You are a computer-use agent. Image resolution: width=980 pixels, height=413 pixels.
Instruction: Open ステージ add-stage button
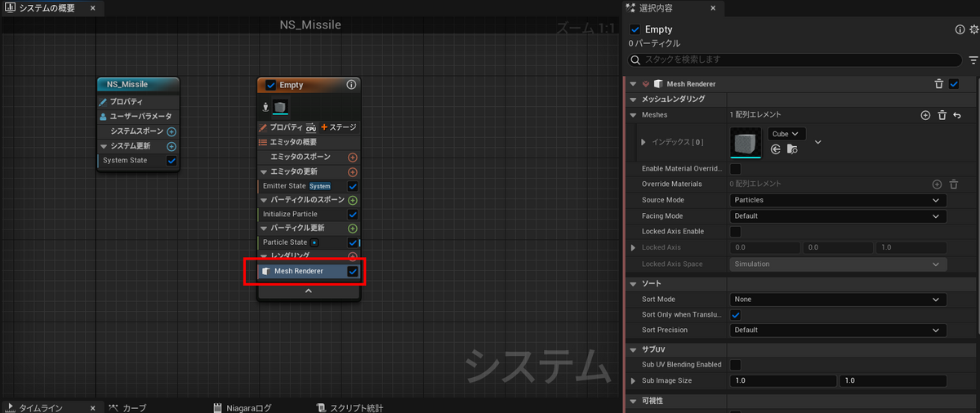(x=338, y=127)
